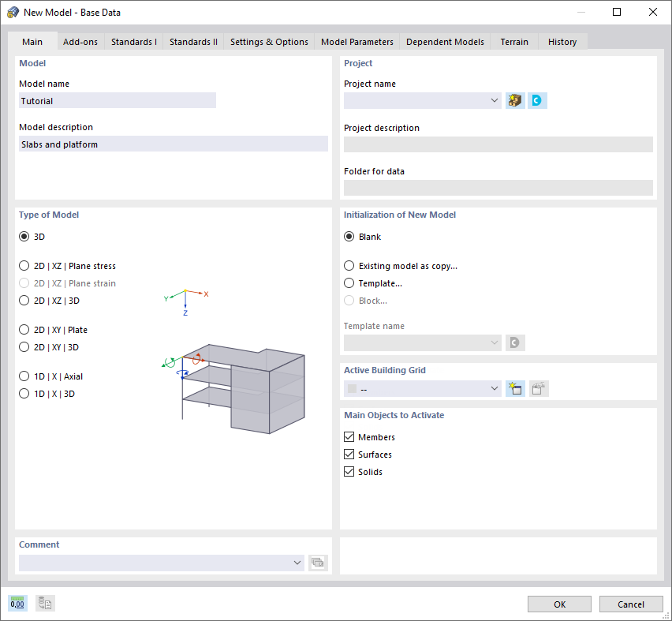
Task: Open the Terrain tab
Action: tap(514, 41)
